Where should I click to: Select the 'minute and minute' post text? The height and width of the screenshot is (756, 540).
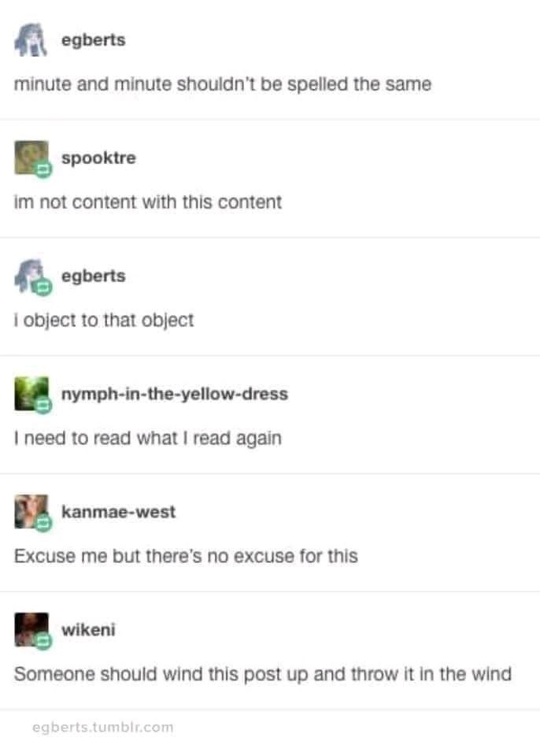point(223,84)
